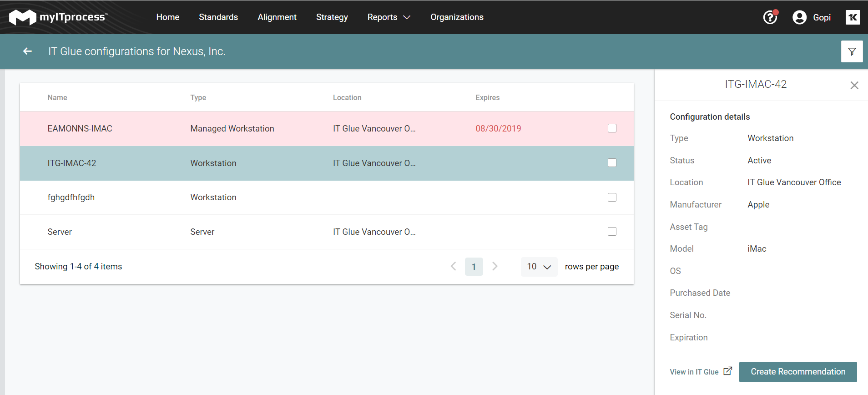868x395 pixels.
Task: Expand the Reports menu chevron
Action: tap(407, 17)
